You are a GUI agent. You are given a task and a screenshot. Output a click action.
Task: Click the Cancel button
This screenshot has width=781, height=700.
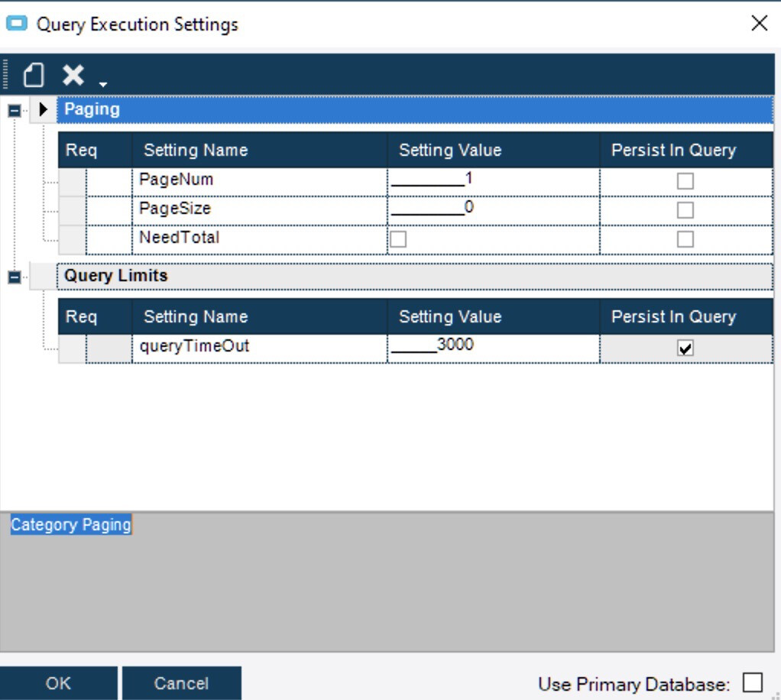tap(181, 683)
